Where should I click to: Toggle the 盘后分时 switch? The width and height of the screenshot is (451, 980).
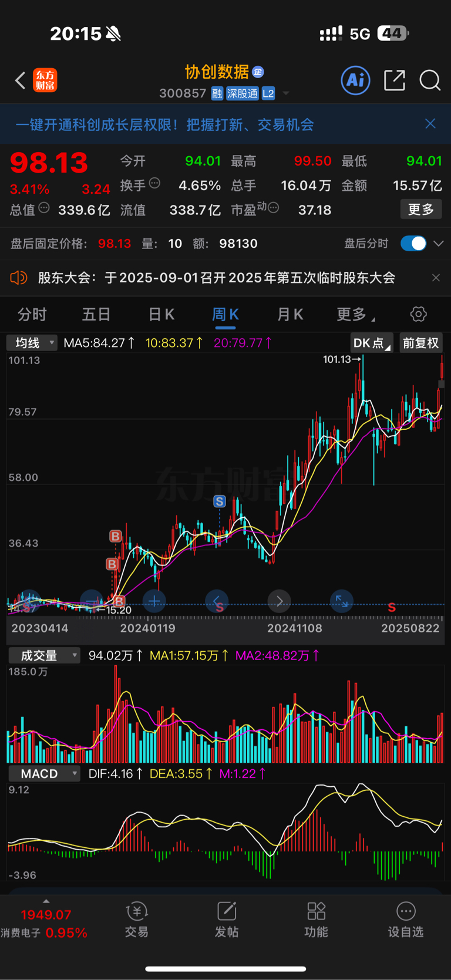tap(413, 244)
